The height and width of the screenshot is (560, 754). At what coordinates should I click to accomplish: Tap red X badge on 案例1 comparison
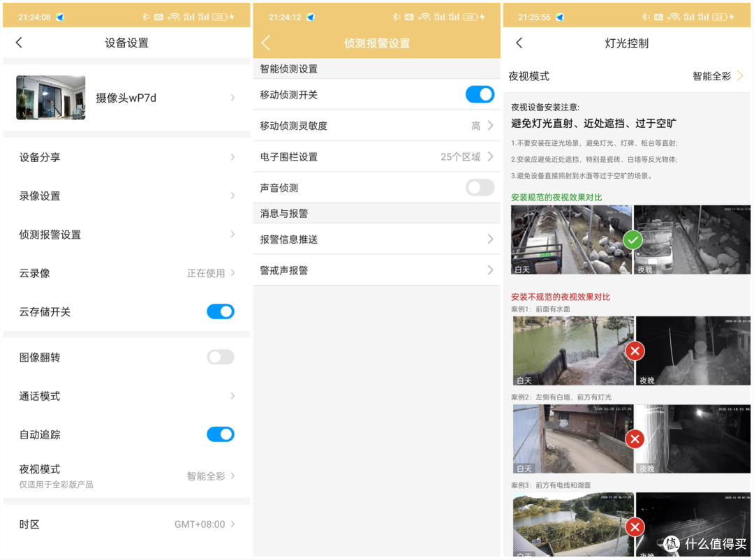635,351
